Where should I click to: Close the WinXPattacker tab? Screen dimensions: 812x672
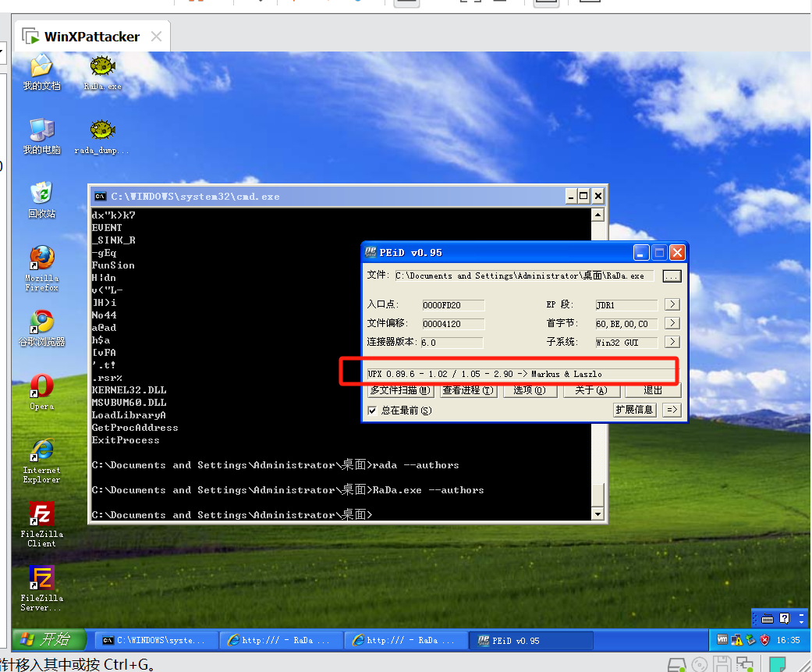(x=156, y=36)
